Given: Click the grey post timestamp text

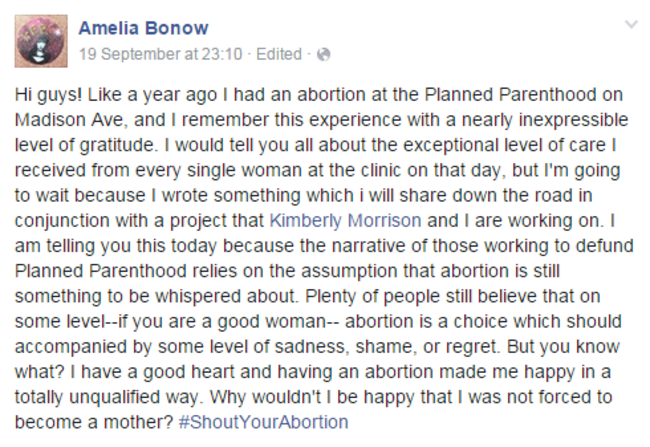Looking at the screenshot, I should (x=160, y=54).
